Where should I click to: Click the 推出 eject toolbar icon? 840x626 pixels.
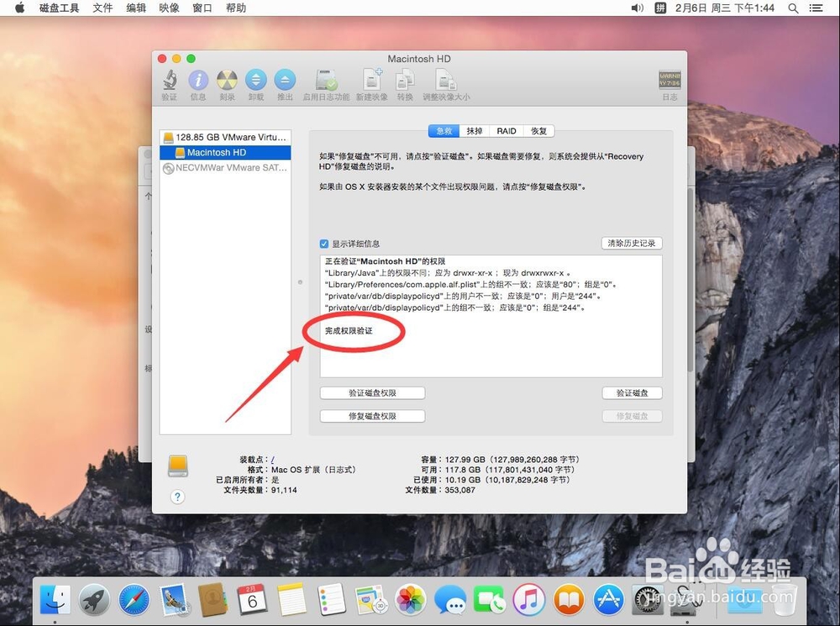pos(285,80)
